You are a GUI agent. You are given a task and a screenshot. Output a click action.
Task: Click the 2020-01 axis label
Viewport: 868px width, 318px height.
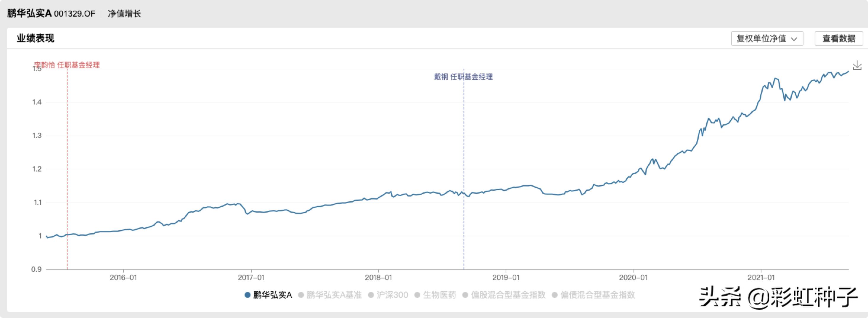633,277
